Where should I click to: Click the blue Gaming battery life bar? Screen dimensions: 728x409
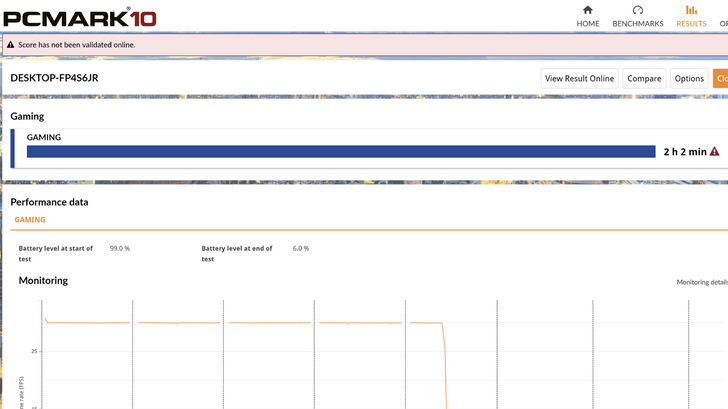pos(341,151)
